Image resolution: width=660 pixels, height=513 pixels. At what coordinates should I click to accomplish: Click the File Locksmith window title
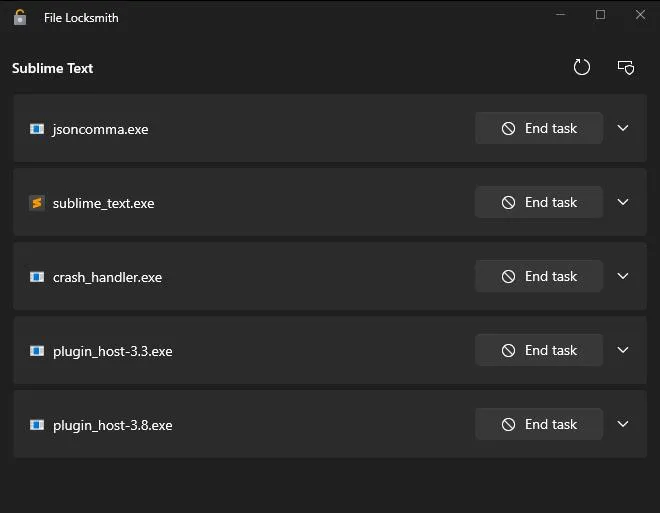pyautogui.click(x=81, y=18)
